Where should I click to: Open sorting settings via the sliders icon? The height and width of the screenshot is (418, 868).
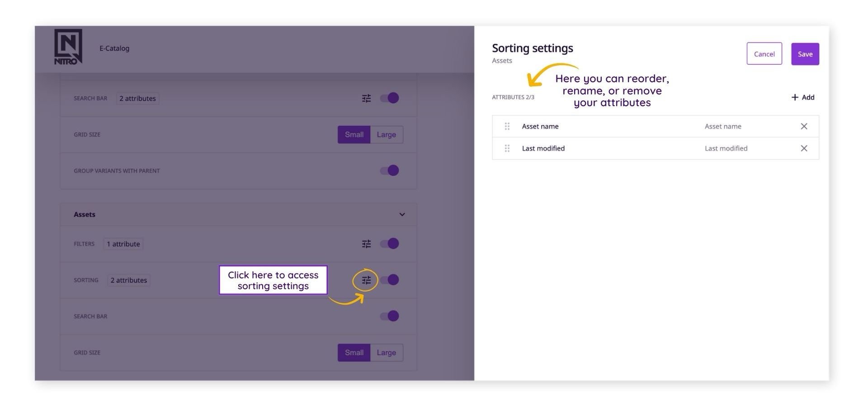(366, 280)
